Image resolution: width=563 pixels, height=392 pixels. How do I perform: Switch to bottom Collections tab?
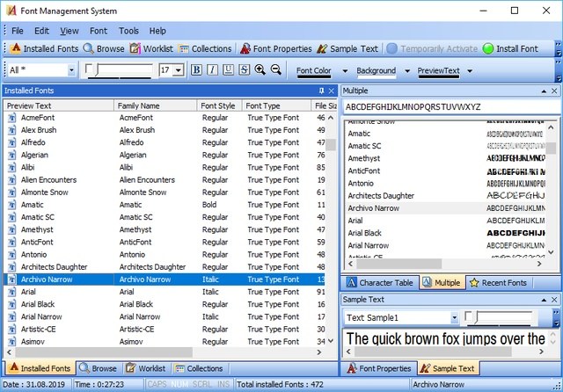pyautogui.click(x=199, y=368)
